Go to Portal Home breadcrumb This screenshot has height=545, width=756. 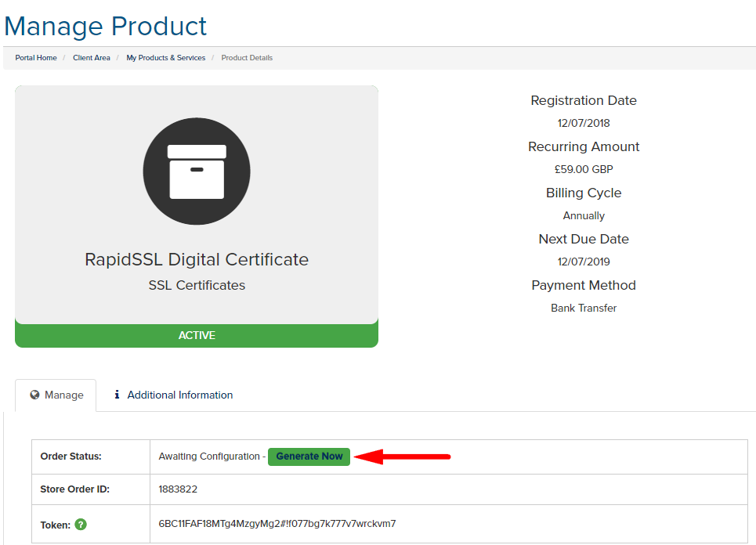36,58
